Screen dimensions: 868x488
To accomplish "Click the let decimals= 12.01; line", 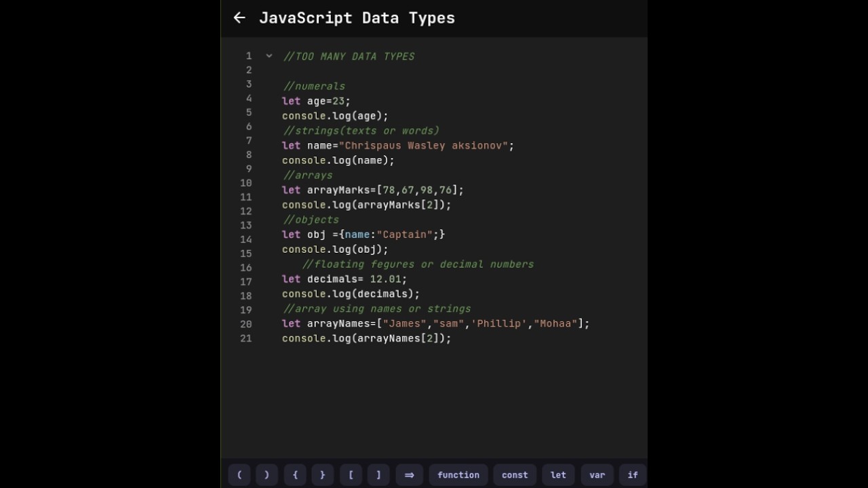I will click(344, 279).
